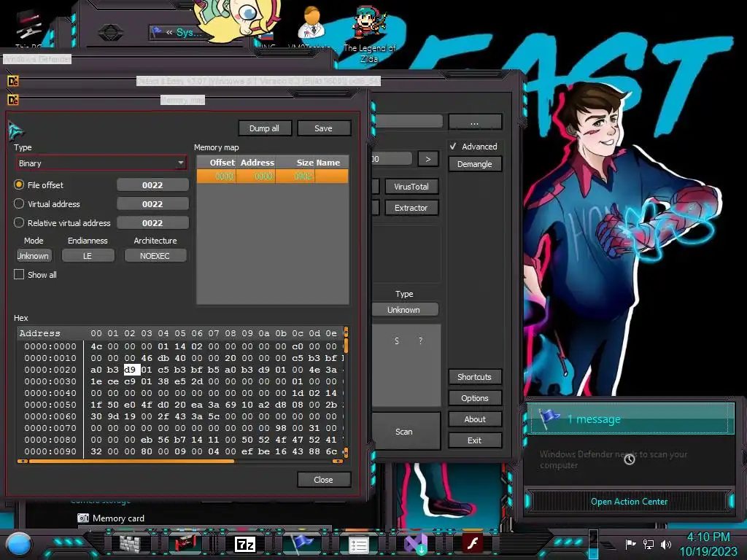Image resolution: width=747 pixels, height=560 pixels.
Task: Click hex row address 0000:0090
Action: pyautogui.click(x=50, y=451)
